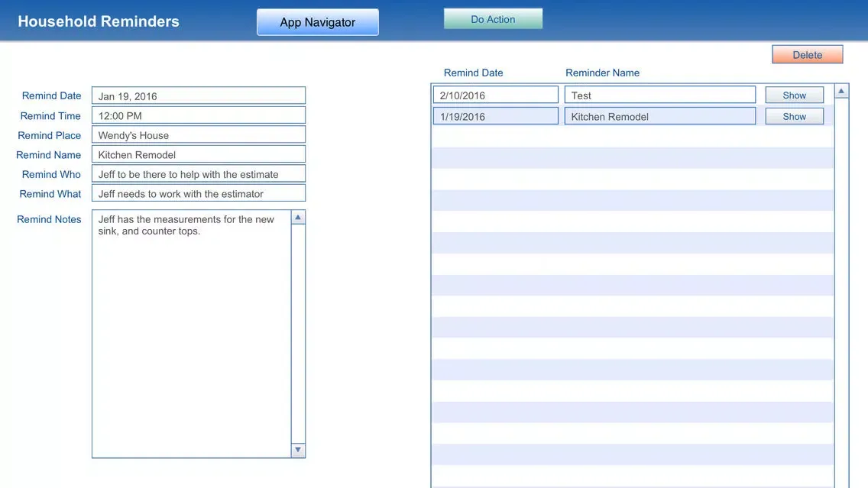Open the App Navigator button
This screenshot has height=488, width=868.
coord(317,22)
